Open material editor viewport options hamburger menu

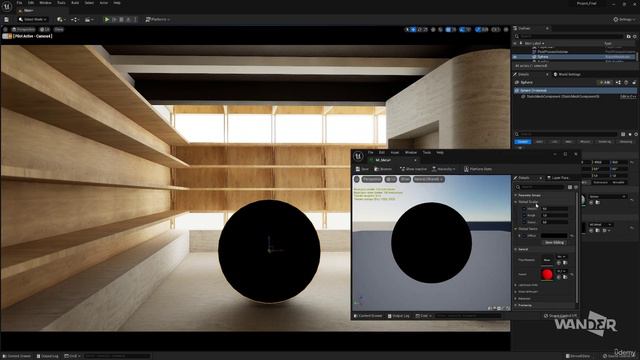pyautogui.click(x=356, y=179)
